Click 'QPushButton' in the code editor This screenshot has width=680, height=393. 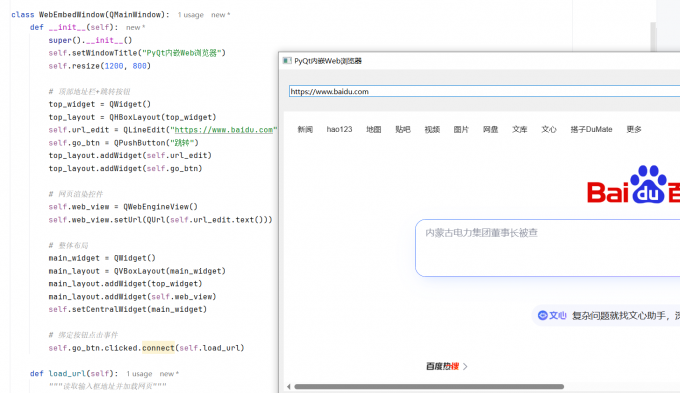(140, 143)
